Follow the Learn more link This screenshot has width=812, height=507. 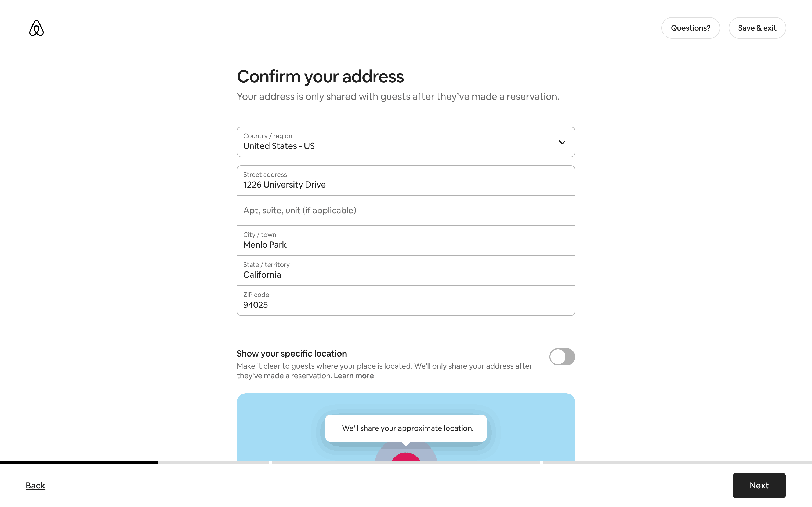(x=353, y=376)
